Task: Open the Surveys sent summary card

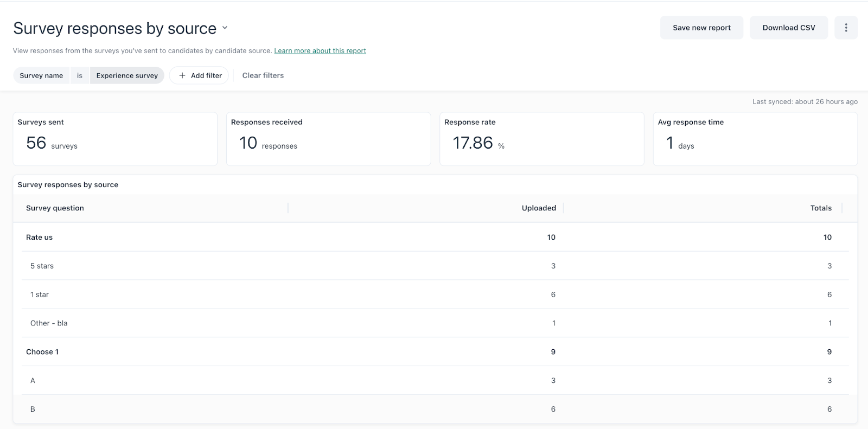Action: (115, 139)
